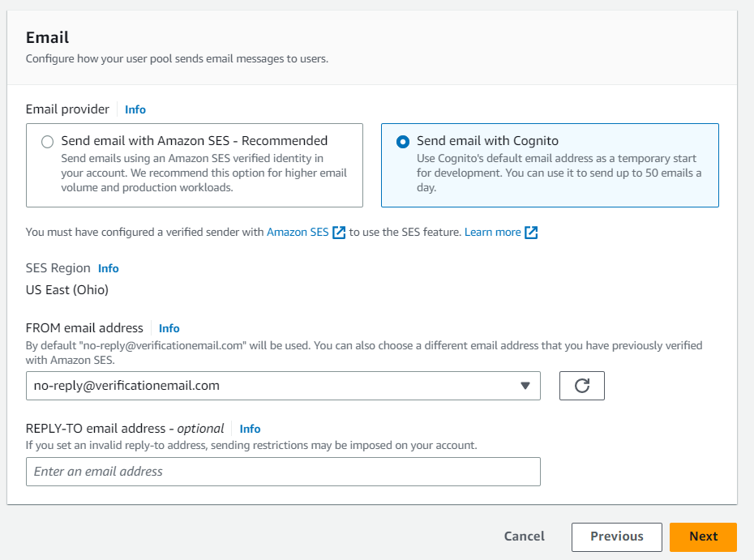Select the Send email with Cognito radio
This screenshot has height=560, width=754.
403,142
